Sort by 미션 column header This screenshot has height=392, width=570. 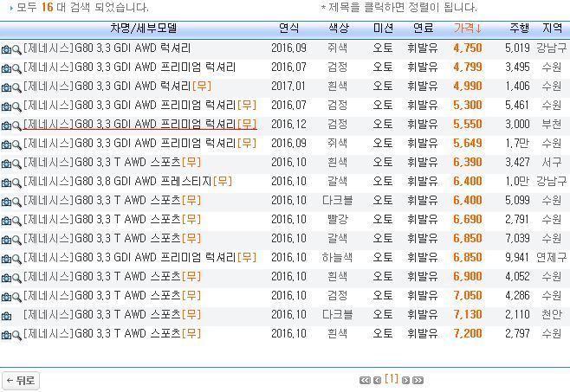tap(383, 29)
